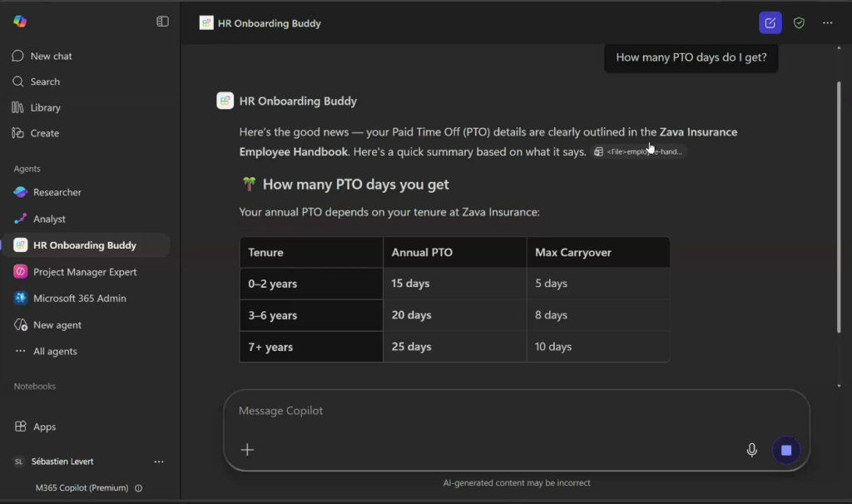Screen dimensions: 852x504
Task: Click the M365 Copilot Premium info icon
Action: [138, 488]
